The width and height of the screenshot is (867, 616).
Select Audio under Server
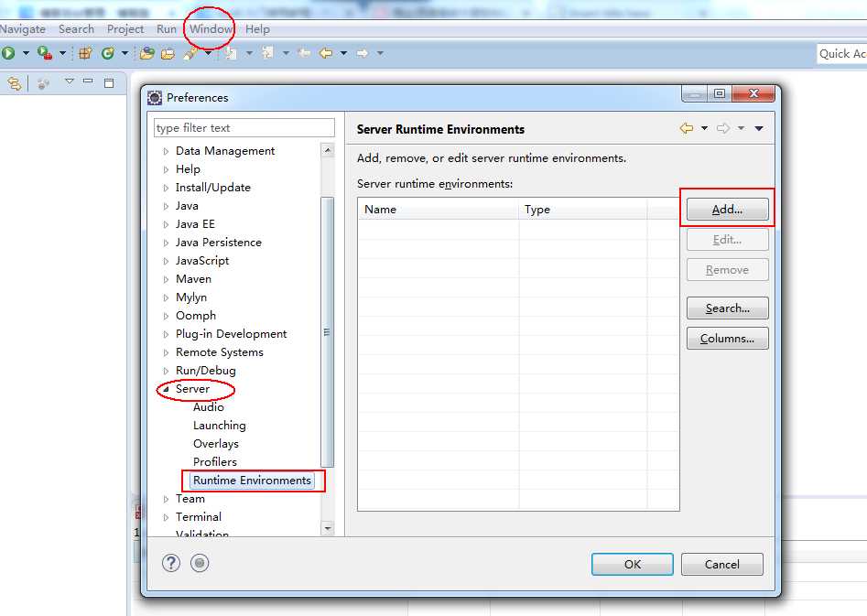coord(209,407)
